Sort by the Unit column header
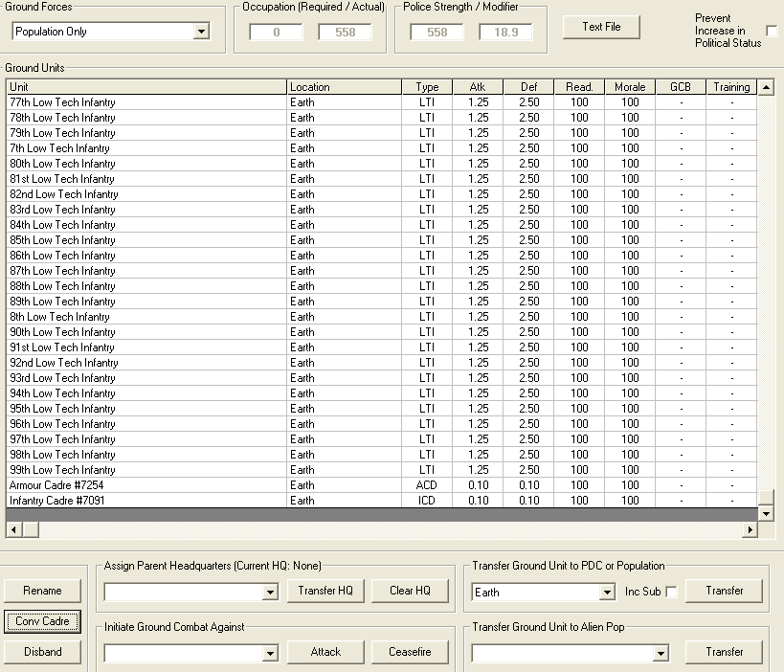This screenshot has width=784, height=672. [x=146, y=87]
